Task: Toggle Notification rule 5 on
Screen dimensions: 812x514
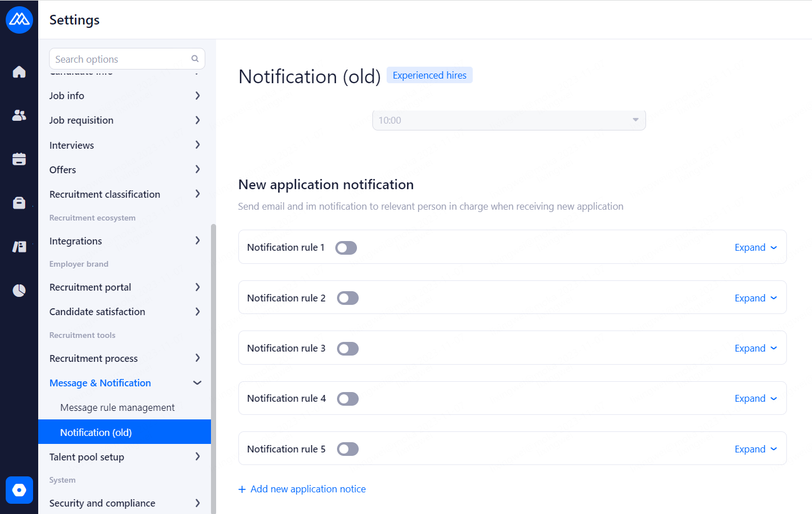Action: (347, 449)
